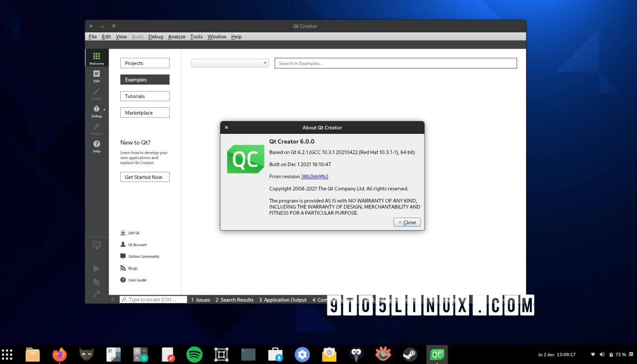Viewport: 637px width, 364px height.
Task: Open the View menu
Action: [x=121, y=37]
